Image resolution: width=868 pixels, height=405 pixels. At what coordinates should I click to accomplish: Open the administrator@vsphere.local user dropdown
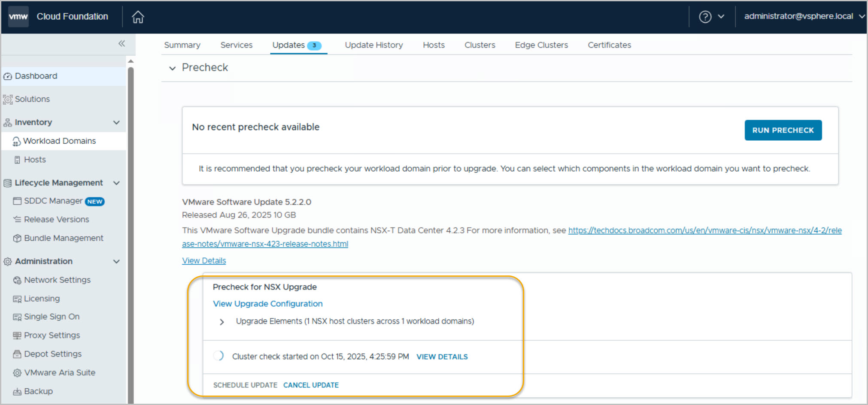pos(804,16)
